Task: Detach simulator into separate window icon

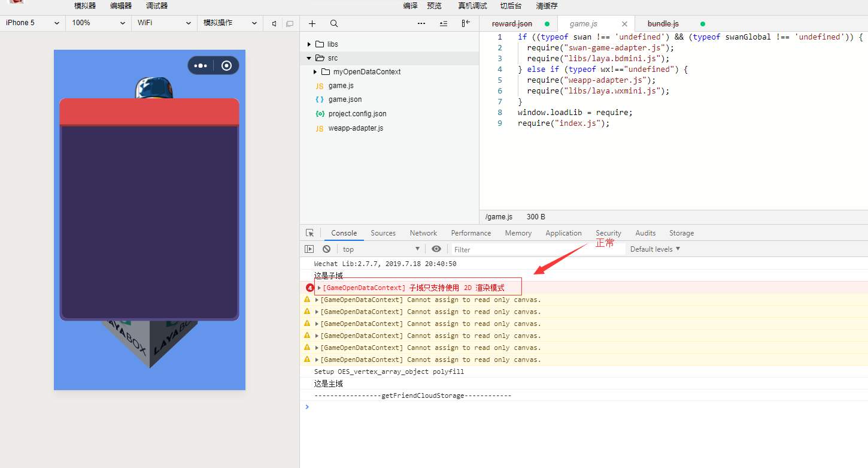Action: tap(290, 23)
